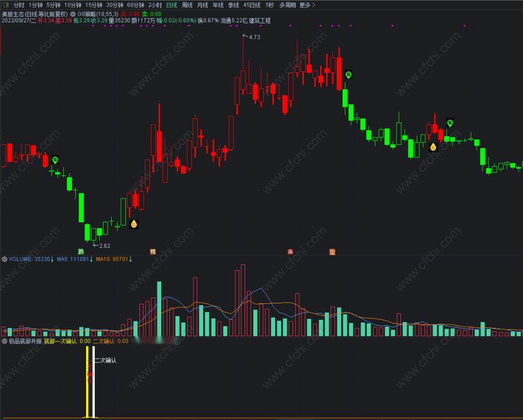Open the 多周期 multi-period view
The image size is (523, 420).
pyautogui.click(x=287, y=5)
